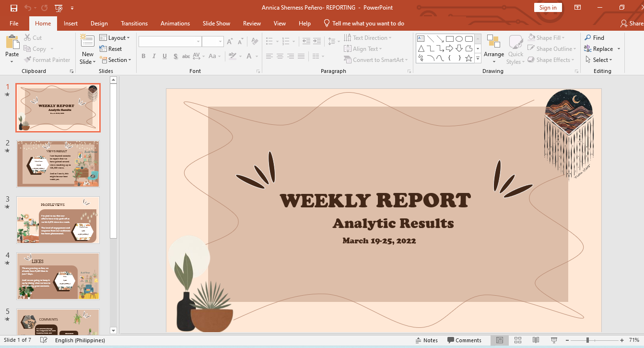This screenshot has width=644, height=348.
Task: Start slideshow from beginning icon in title bar
Action: tap(59, 8)
